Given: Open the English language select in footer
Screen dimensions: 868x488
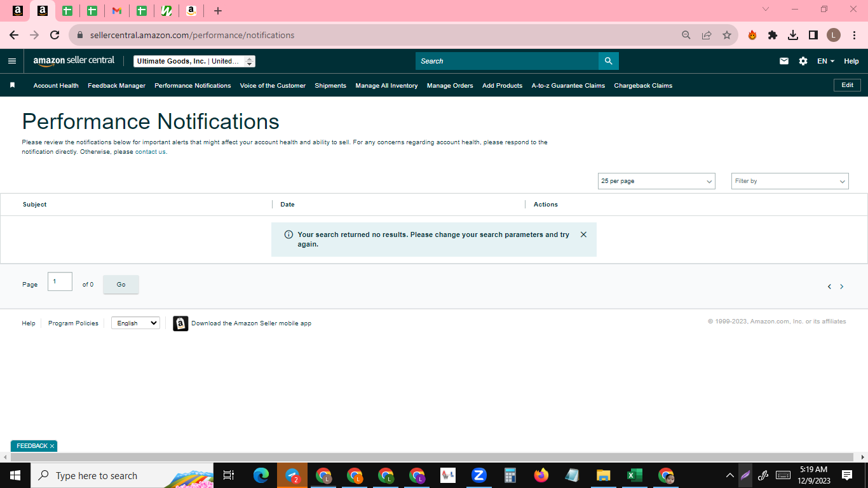Looking at the screenshot, I should [x=135, y=323].
